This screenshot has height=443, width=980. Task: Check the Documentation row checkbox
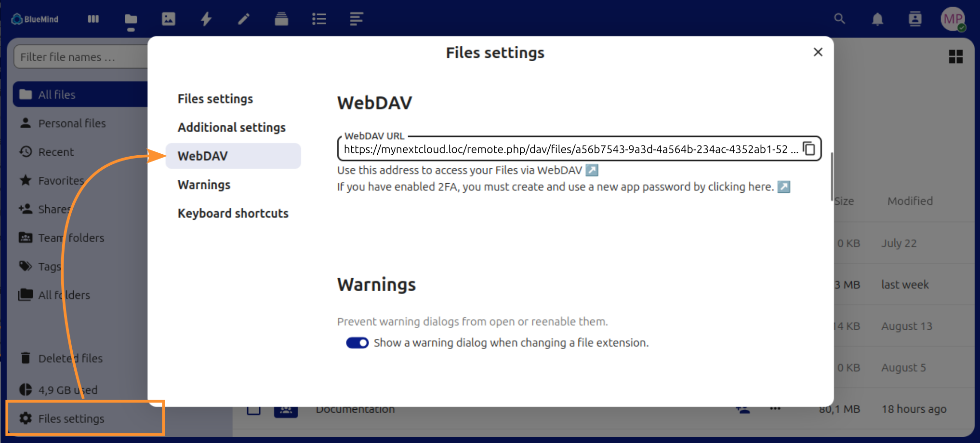click(x=253, y=410)
